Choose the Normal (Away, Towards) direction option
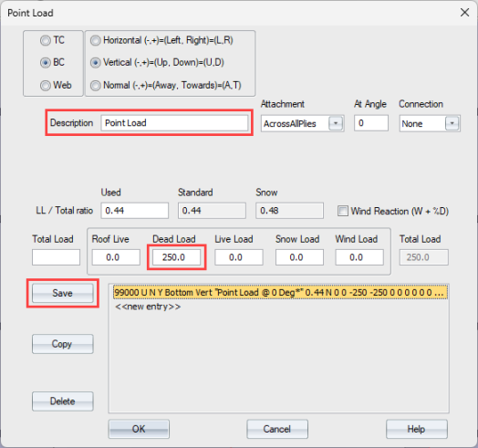This screenshot has height=448, width=478. tap(96, 86)
